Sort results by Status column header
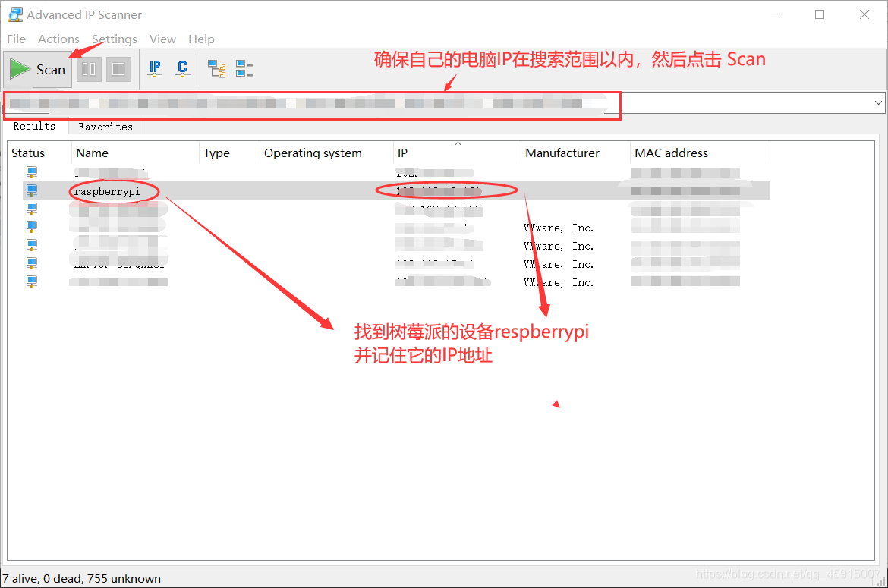This screenshot has height=588, width=888. click(x=39, y=153)
